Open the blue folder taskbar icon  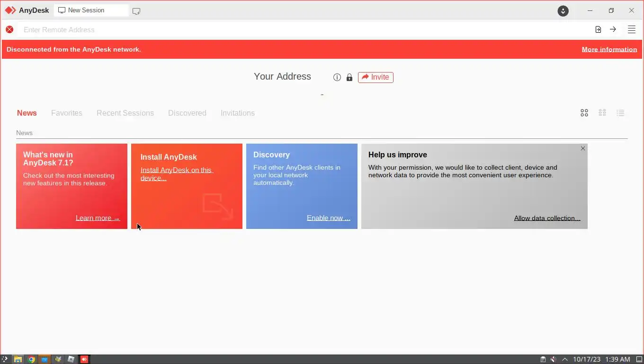coord(45,359)
